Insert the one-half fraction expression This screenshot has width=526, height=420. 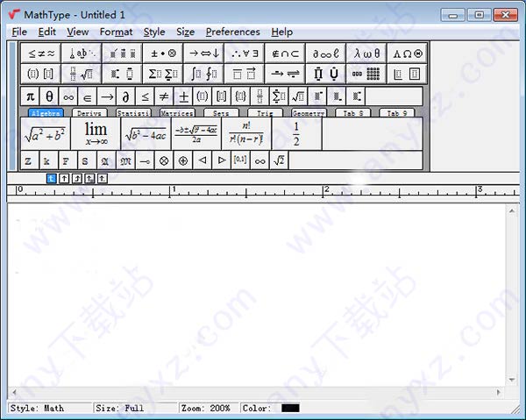tap(296, 133)
